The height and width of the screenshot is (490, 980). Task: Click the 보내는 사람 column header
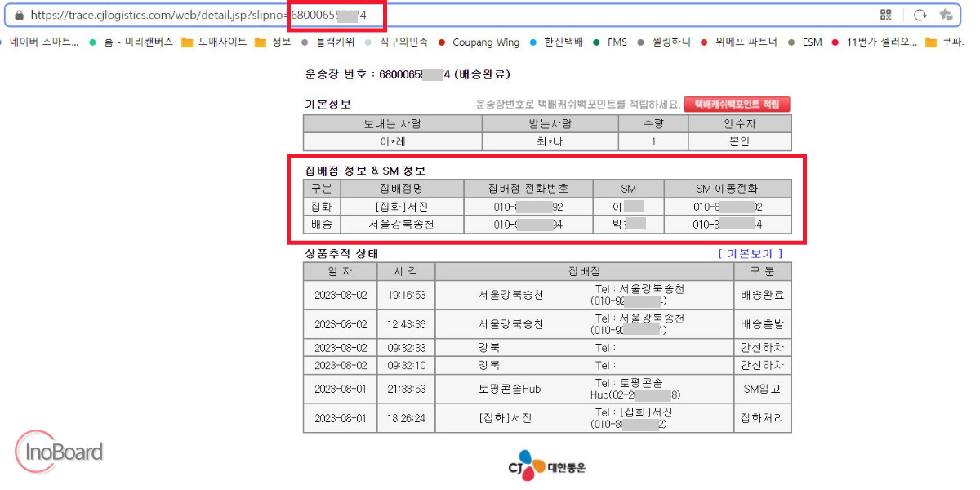(393, 124)
